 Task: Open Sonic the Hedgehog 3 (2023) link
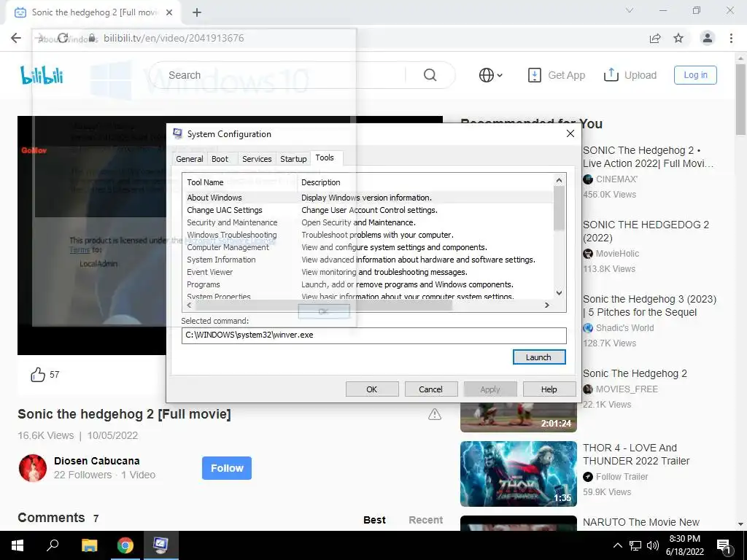(650, 306)
